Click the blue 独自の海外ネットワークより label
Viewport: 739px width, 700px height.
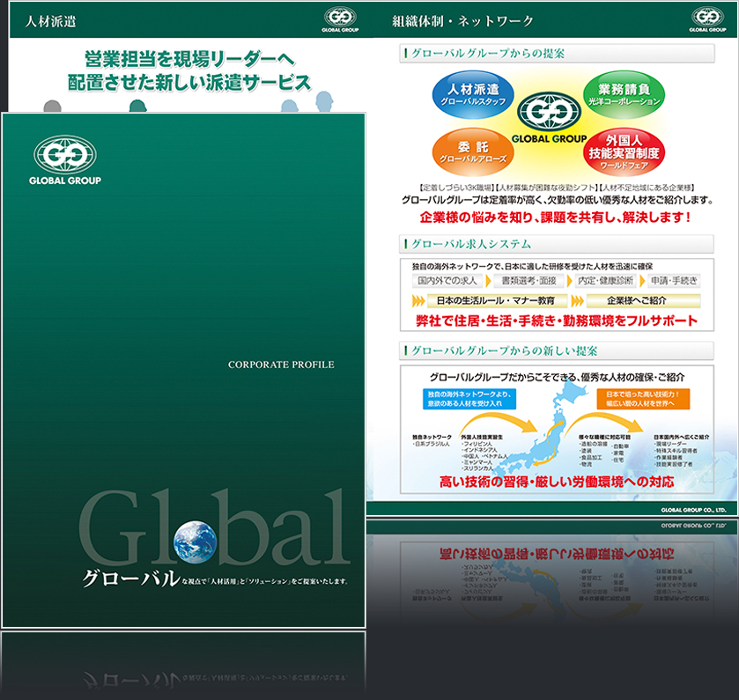[469, 399]
